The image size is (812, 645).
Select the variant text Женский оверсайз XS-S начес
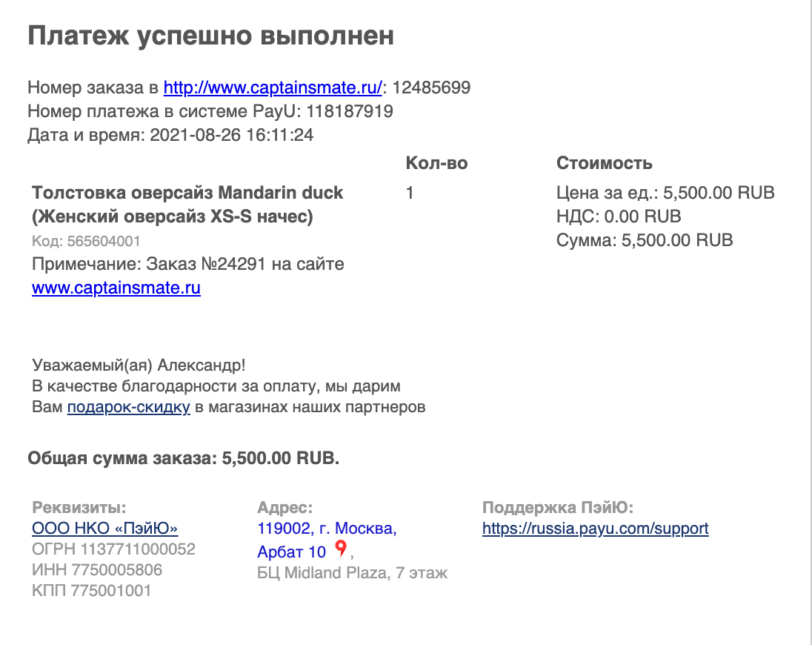[173, 216]
